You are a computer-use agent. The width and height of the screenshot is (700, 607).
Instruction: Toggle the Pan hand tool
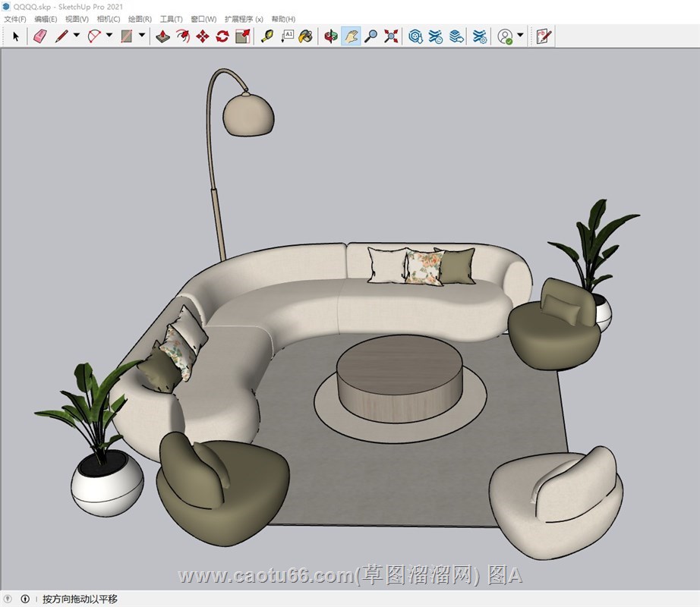point(351,36)
